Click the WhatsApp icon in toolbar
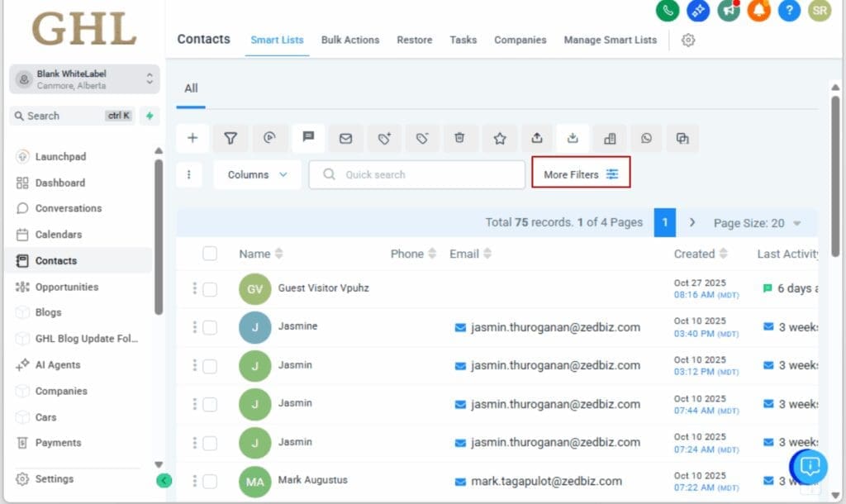 [646, 138]
